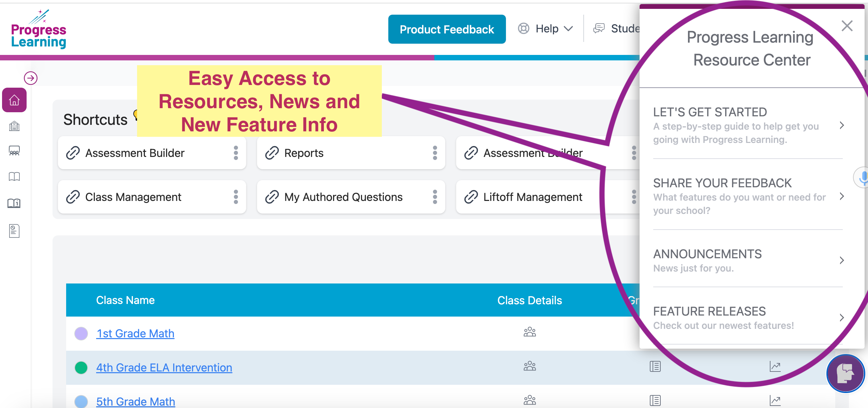The height and width of the screenshot is (408, 868).
Task: Open the school building sidebar icon
Action: pyautogui.click(x=14, y=126)
